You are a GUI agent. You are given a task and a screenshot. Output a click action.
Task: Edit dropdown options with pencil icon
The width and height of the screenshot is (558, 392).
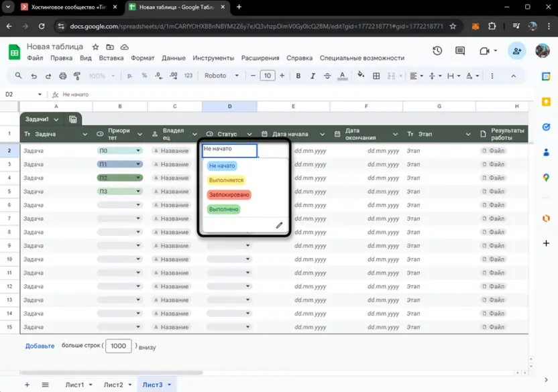[280, 225]
